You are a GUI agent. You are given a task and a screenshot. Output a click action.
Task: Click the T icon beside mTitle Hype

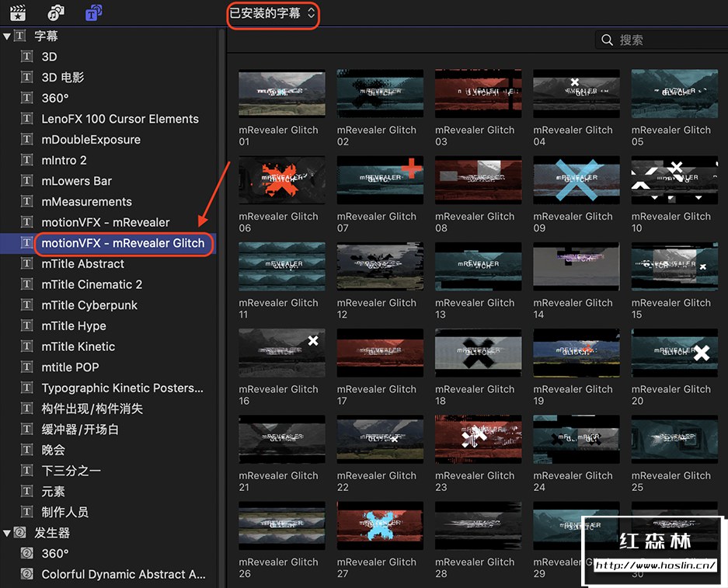click(x=27, y=325)
